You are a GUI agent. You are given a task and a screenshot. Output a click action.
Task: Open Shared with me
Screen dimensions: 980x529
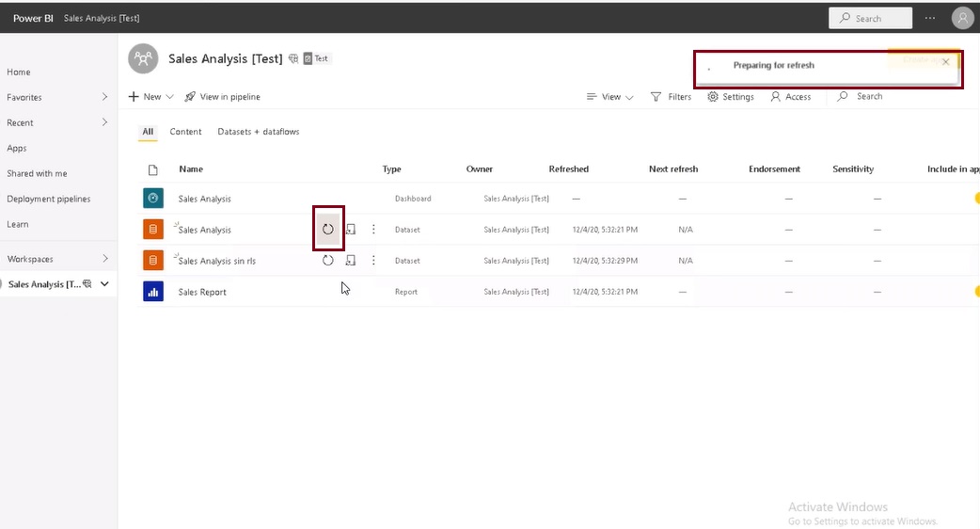[37, 173]
